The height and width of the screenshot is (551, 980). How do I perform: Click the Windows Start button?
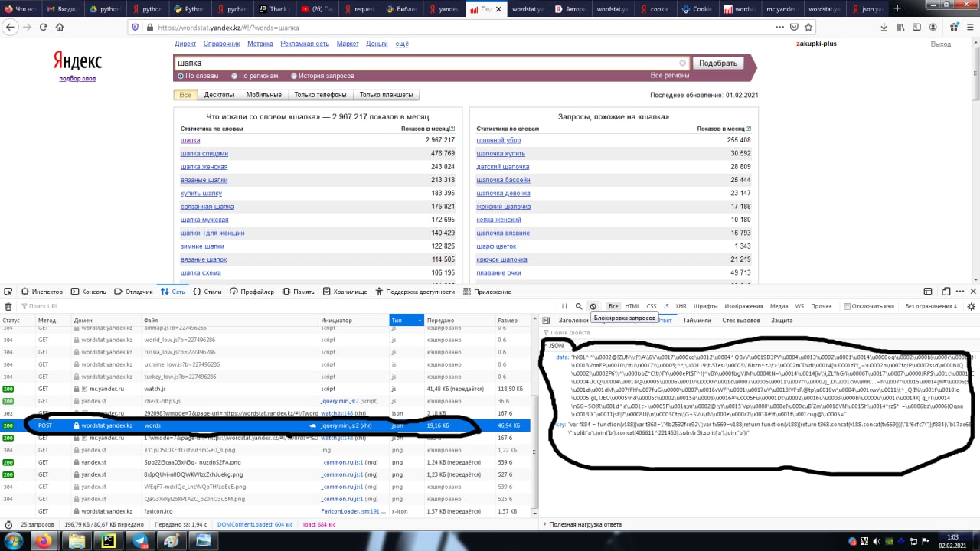(x=12, y=541)
